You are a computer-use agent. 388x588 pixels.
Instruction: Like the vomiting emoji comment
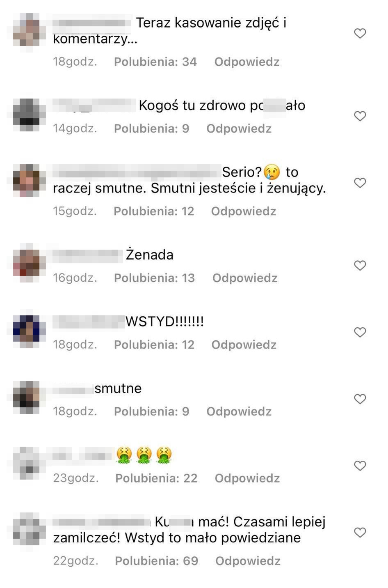[x=360, y=466]
